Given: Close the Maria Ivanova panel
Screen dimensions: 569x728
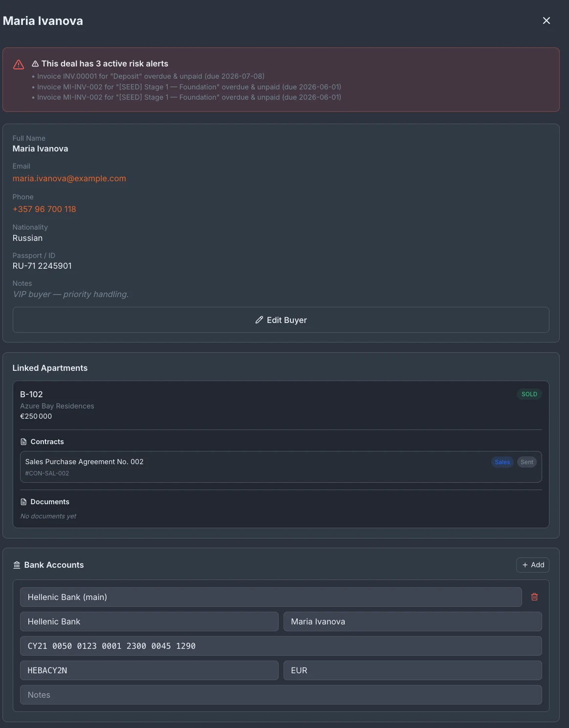Looking at the screenshot, I should point(547,21).
